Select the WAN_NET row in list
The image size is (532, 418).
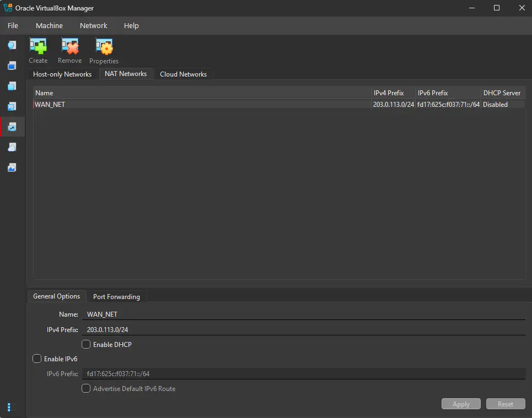280,105
